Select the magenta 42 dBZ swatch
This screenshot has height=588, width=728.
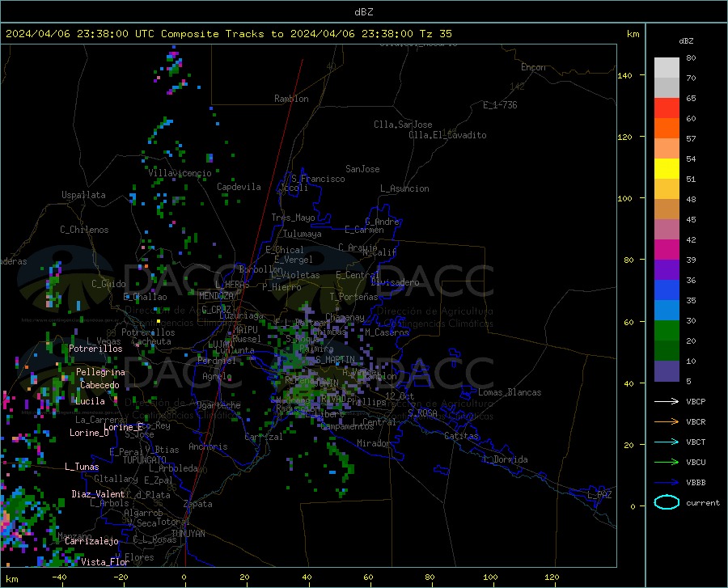667,250
